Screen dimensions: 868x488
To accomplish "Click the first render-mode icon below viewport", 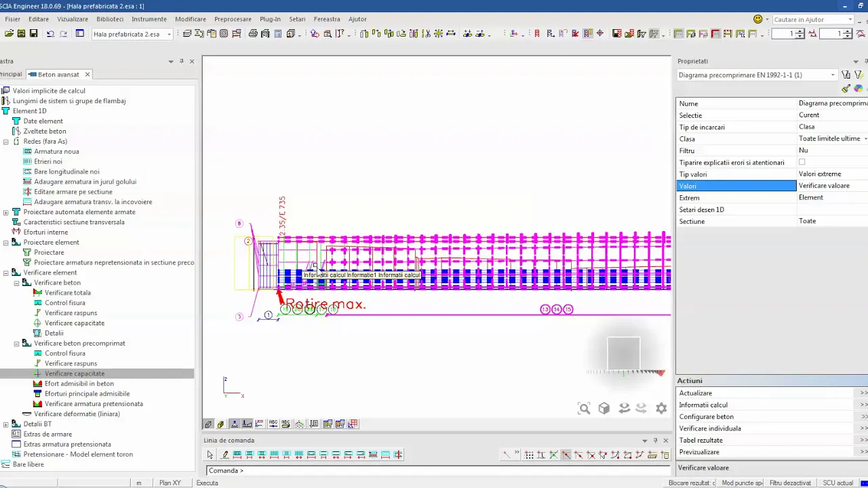I will pyautogui.click(x=209, y=424).
